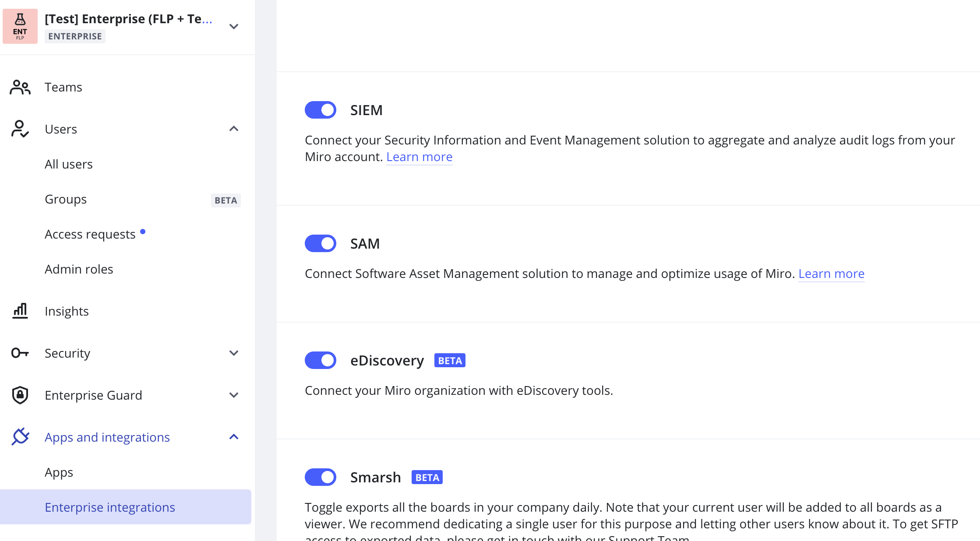The width and height of the screenshot is (980, 541).
Task: Disable the SIEM integration
Action: pyautogui.click(x=320, y=110)
